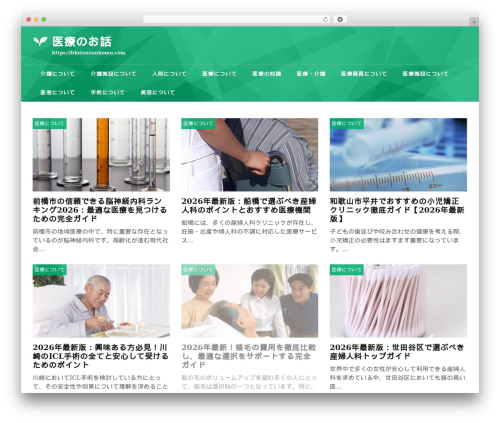Image resolution: width=500 pixels, height=423 pixels.
Task: Open the 医療のお話 site title
Action: tap(82, 42)
